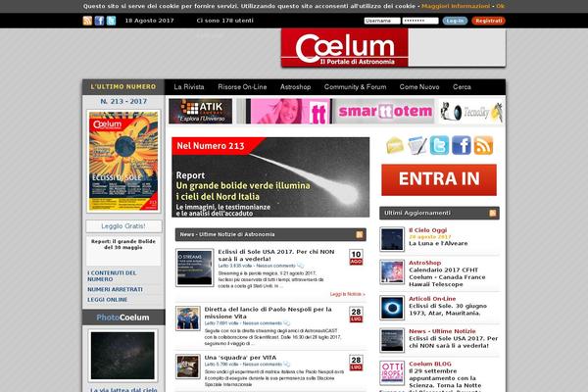Click comment bubble icon for Paolo Nespoli article

tap(287, 323)
